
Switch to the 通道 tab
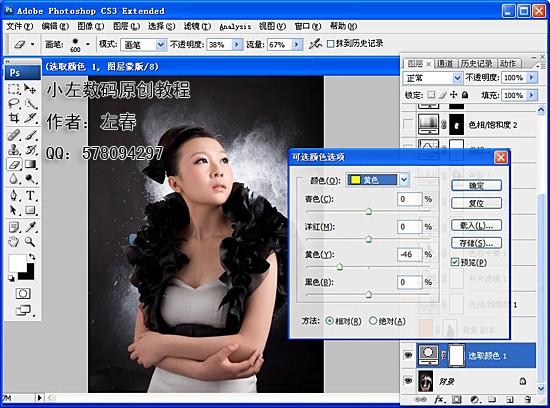pyautogui.click(x=445, y=63)
